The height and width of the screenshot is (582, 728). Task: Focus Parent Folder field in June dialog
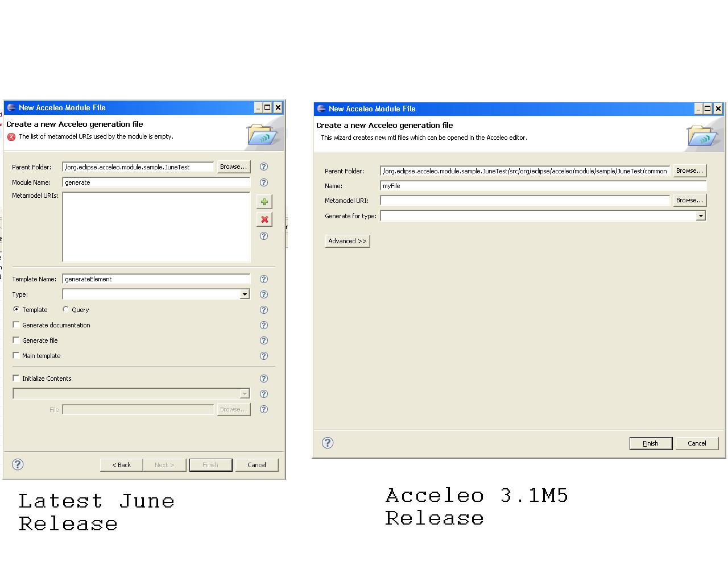point(138,167)
